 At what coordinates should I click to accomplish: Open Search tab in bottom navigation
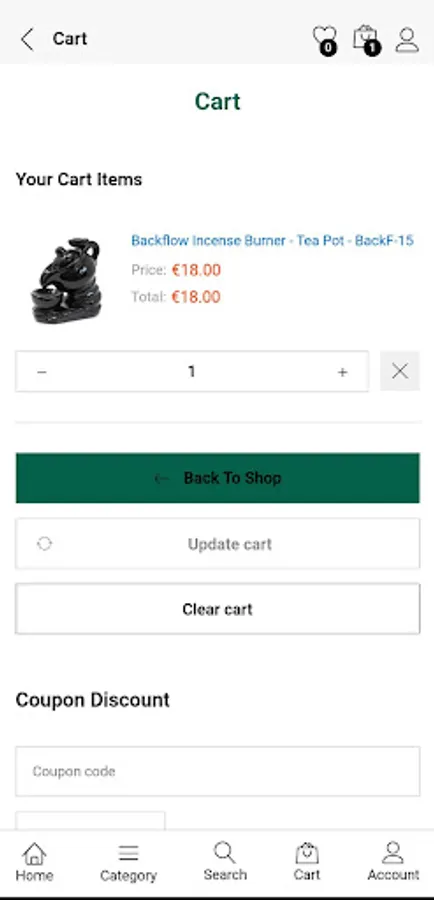click(225, 861)
